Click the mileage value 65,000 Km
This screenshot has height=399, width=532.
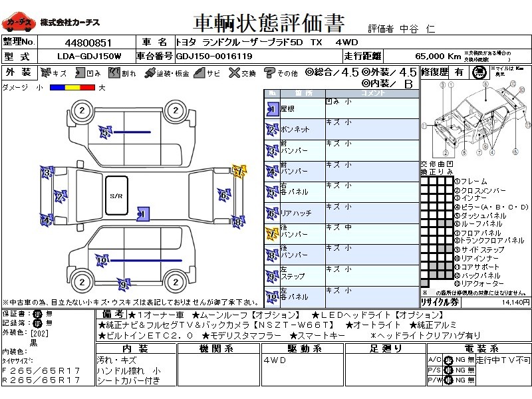(x=438, y=57)
